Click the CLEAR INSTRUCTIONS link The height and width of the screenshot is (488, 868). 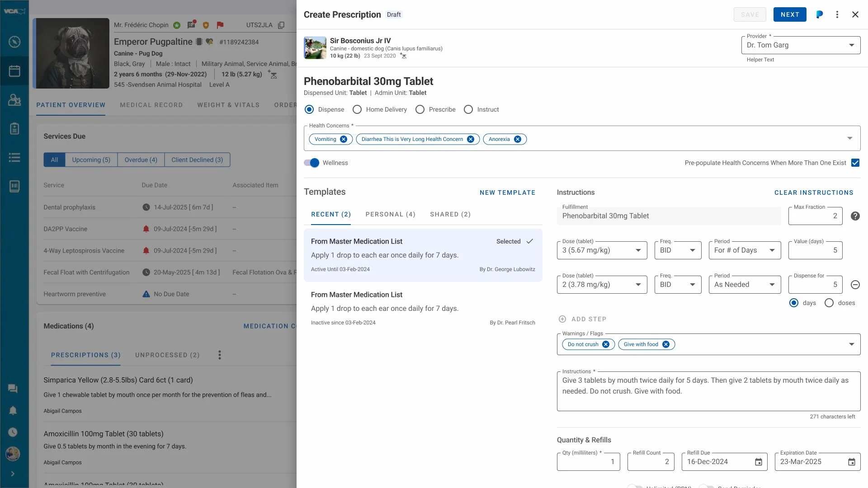tap(813, 192)
